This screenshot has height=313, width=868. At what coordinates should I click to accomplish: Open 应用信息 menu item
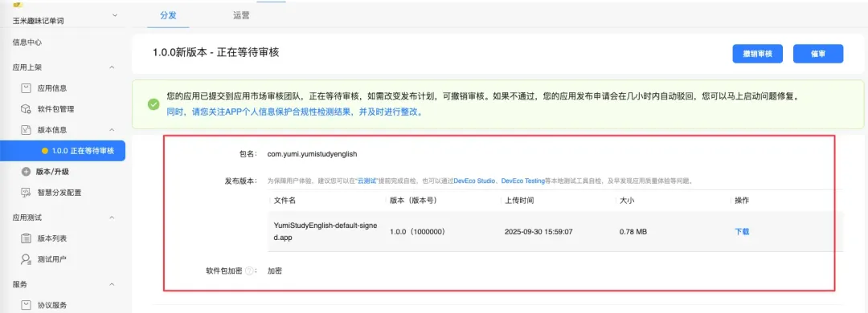(x=52, y=88)
